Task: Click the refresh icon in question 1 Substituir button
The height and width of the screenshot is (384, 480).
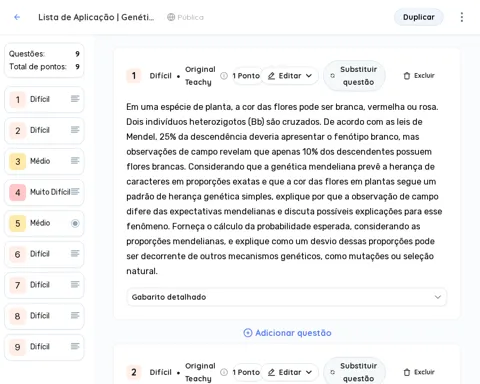Action: pyautogui.click(x=332, y=76)
